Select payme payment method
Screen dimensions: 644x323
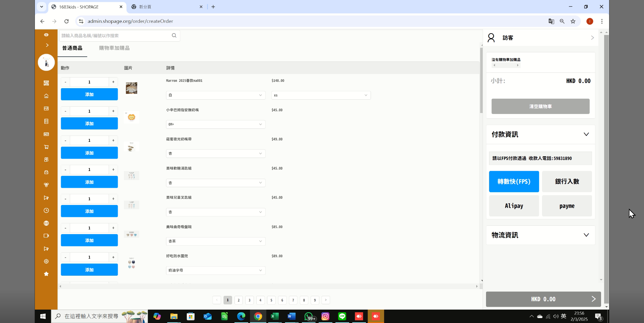(567, 206)
